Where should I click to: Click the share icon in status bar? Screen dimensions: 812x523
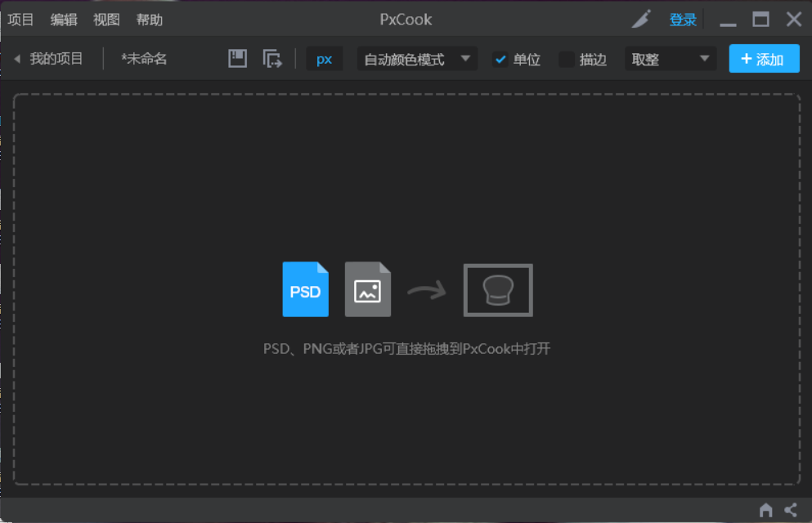click(x=791, y=510)
